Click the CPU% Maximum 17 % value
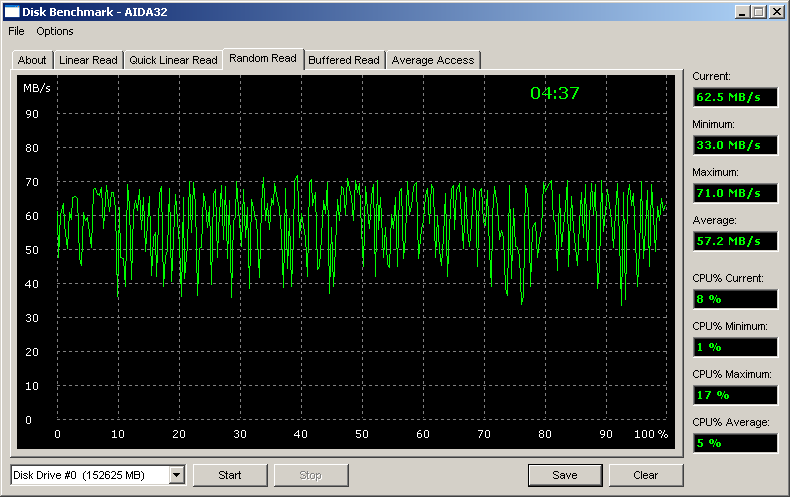Screen dimensions: 790x497 coord(736,395)
